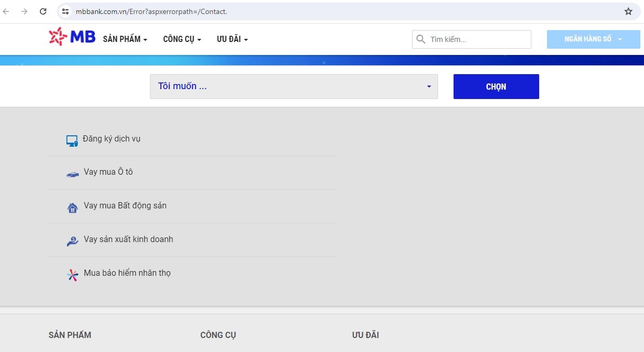
Task: Click the computer icon beside Đăng ký dịch vụ
Action: click(72, 140)
